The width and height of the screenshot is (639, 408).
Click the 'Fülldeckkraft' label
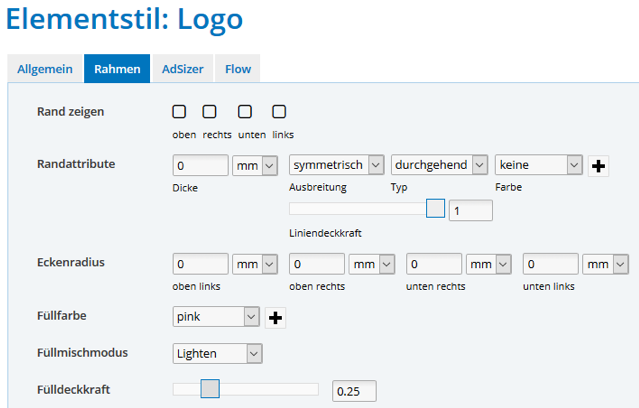click(x=74, y=390)
